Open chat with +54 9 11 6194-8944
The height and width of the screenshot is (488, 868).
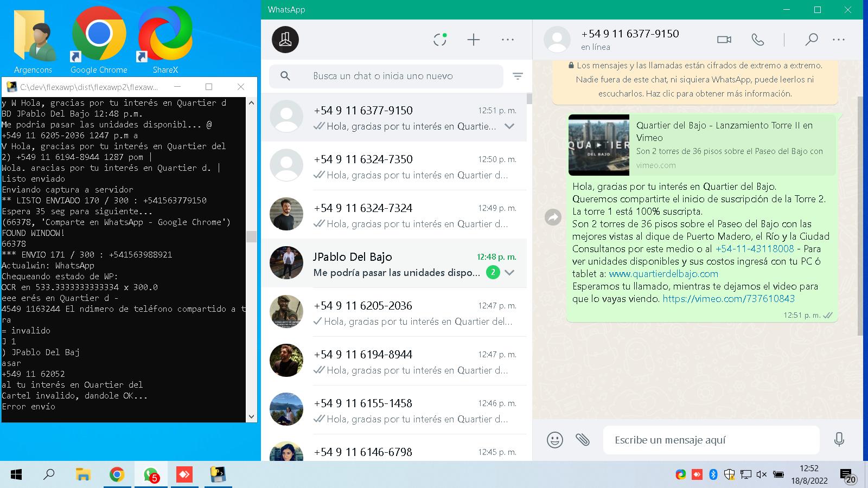(394, 361)
